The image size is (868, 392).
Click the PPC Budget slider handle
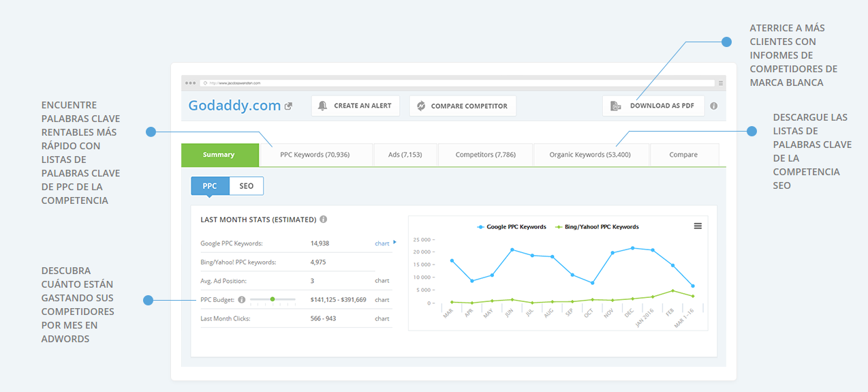pyautogui.click(x=273, y=299)
